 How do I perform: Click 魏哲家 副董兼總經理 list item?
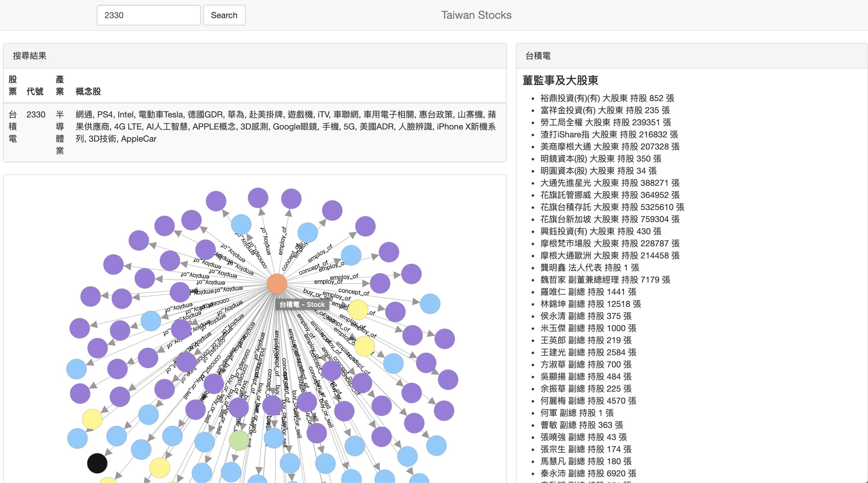(605, 280)
